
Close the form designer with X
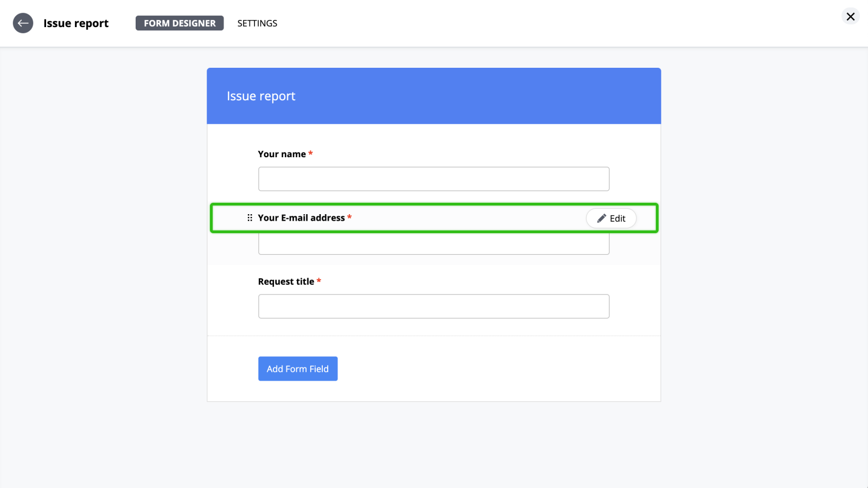(850, 17)
